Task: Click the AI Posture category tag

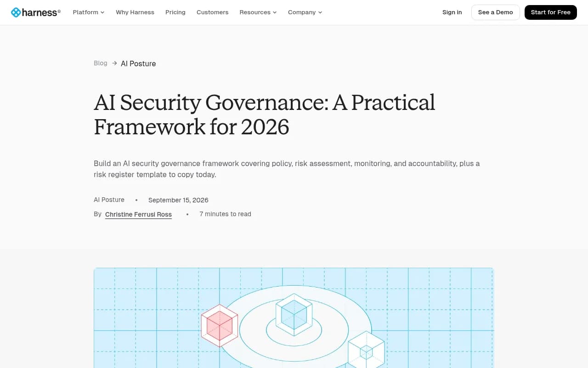Action: [x=109, y=200]
